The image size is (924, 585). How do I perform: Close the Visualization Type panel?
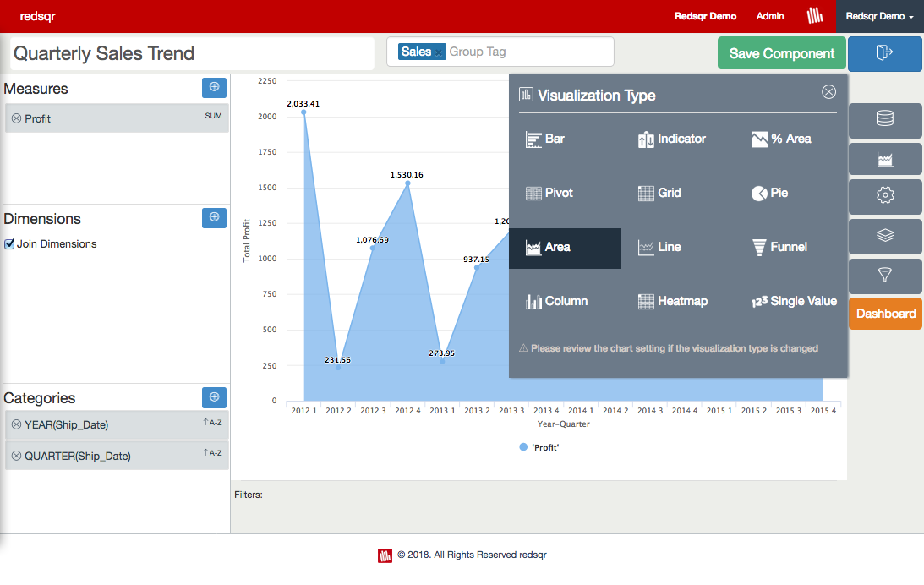pyautogui.click(x=828, y=92)
